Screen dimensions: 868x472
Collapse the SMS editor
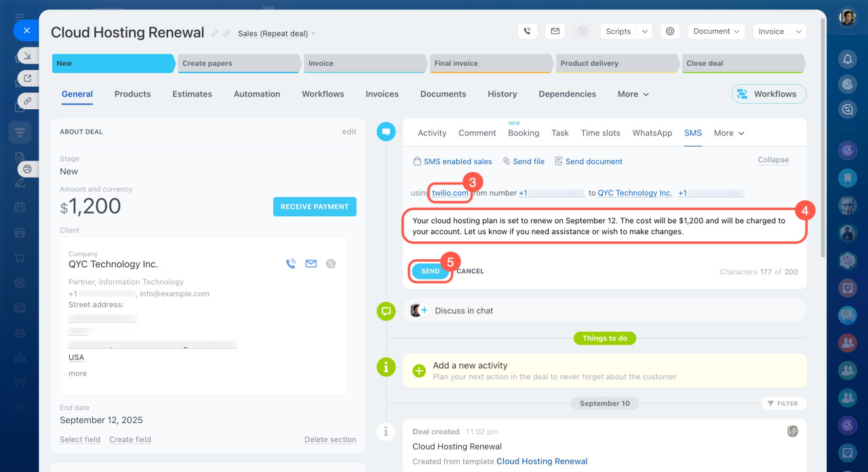(773, 160)
